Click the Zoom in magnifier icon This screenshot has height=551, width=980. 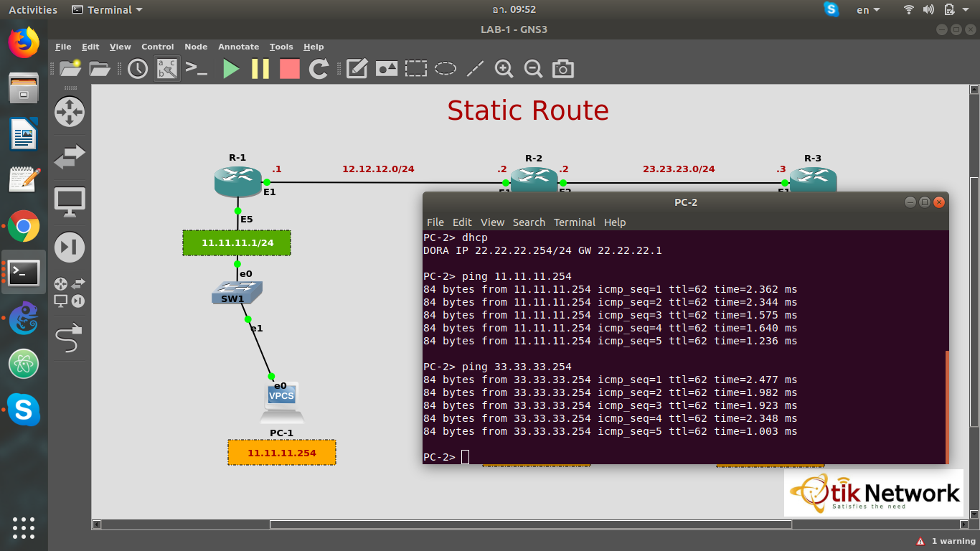pos(504,69)
